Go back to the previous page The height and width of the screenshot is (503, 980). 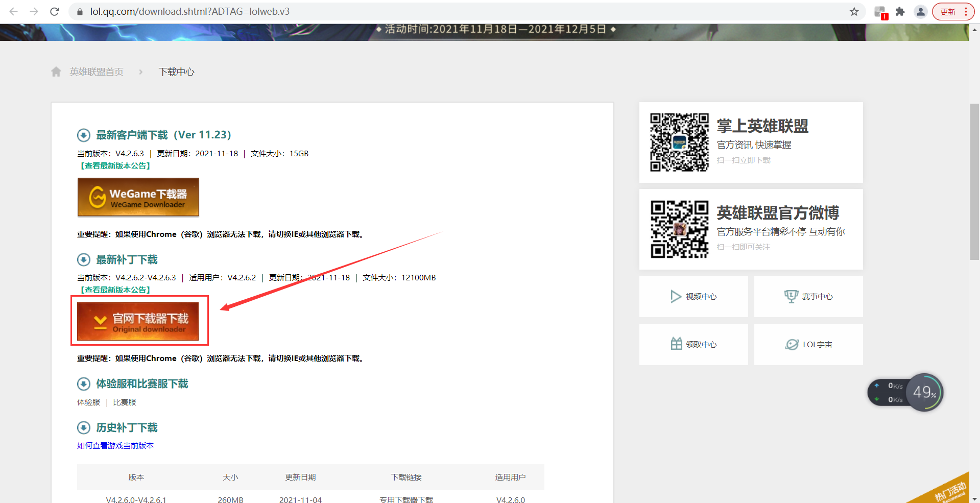14,11
